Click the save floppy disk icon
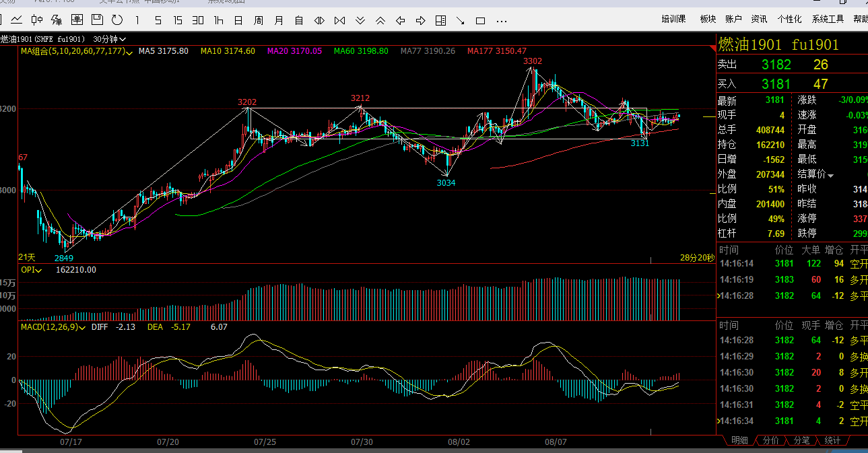This screenshot has width=868, height=453. click(x=98, y=20)
